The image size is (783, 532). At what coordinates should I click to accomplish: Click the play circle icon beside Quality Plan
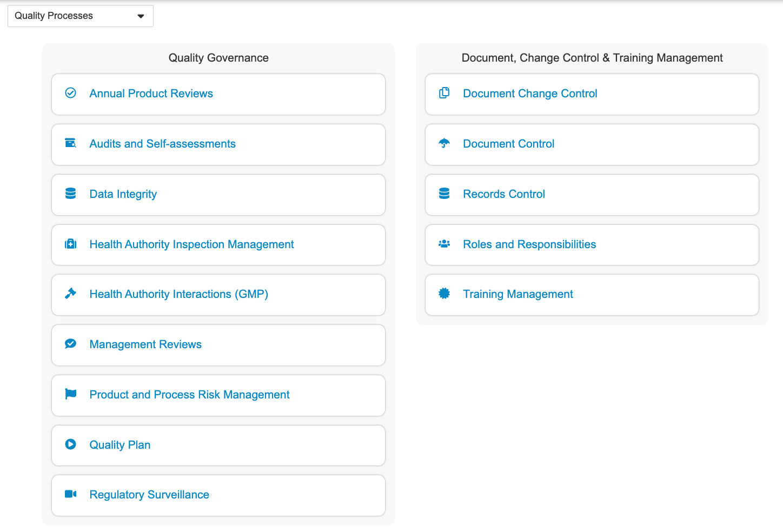pos(70,444)
